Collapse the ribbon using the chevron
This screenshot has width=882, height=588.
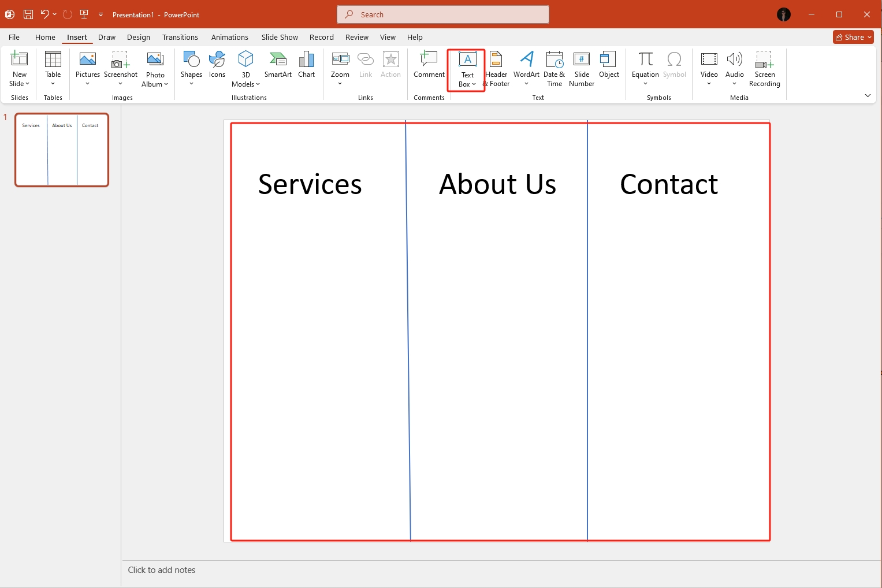point(868,95)
